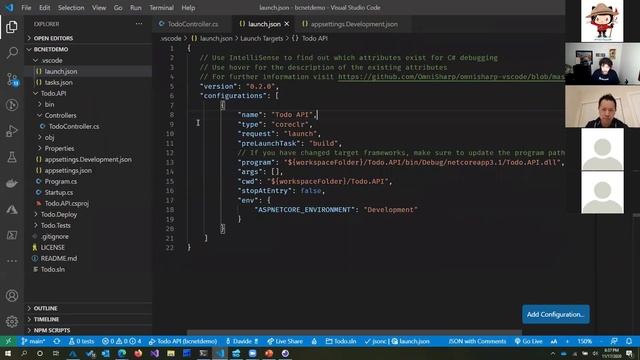Click Live Share in the status bar
The width and height of the screenshot is (640, 360).
[285, 341]
